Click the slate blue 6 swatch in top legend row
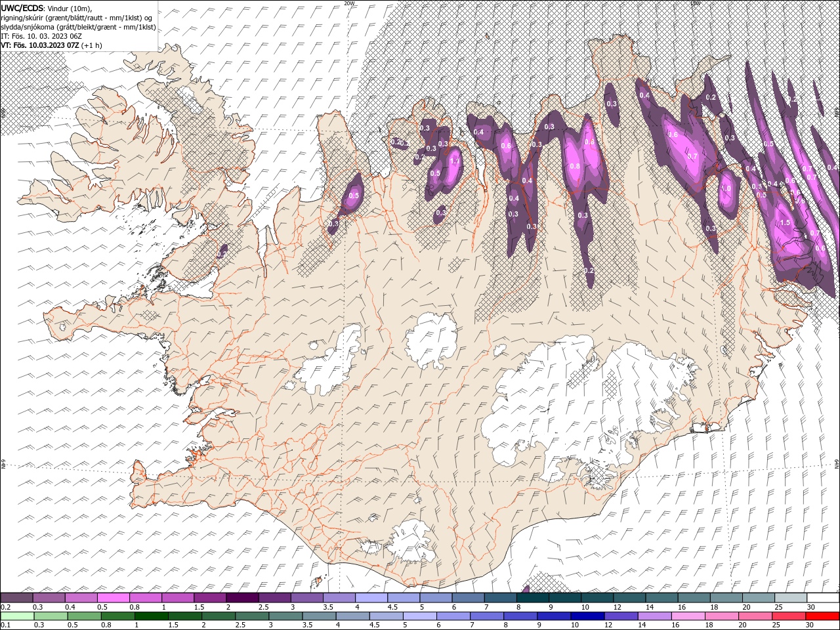 click(468, 597)
